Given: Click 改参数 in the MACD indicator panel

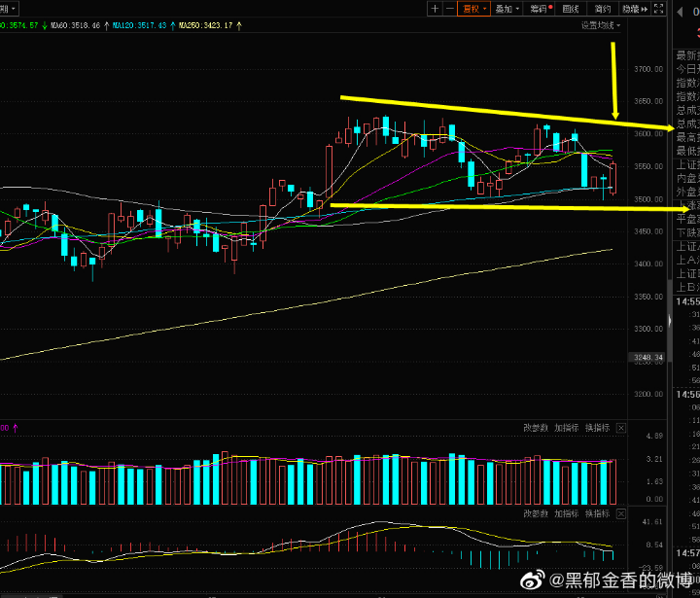Looking at the screenshot, I should [536, 513].
